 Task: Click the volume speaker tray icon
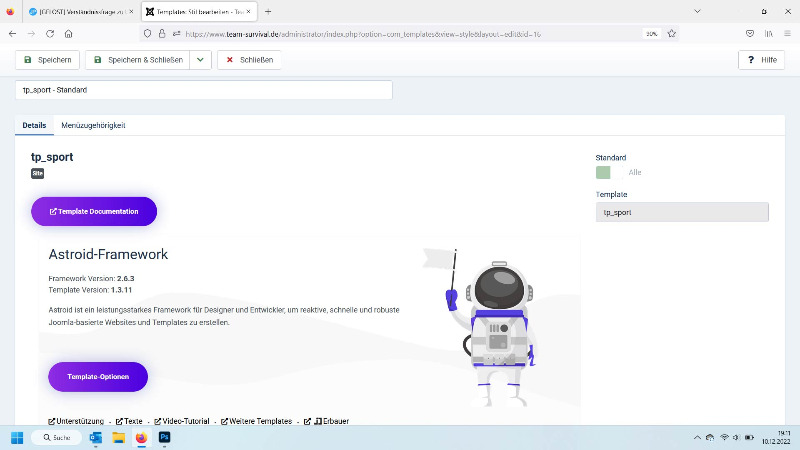[736, 438]
